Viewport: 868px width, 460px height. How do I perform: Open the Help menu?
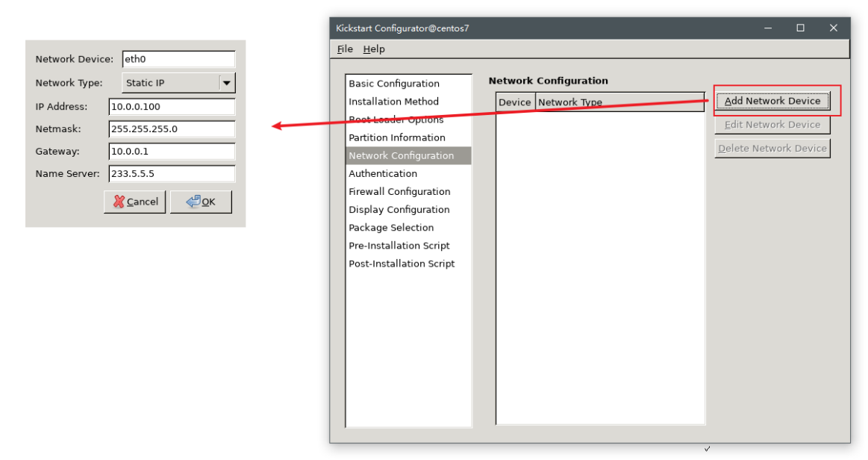pyautogui.click(x=374, y=49)
